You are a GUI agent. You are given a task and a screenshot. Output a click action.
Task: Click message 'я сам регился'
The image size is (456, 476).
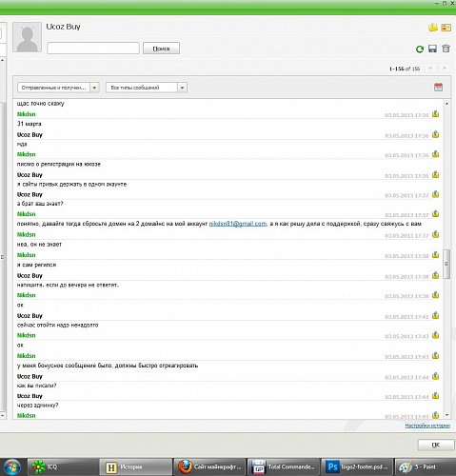point(36,265)
